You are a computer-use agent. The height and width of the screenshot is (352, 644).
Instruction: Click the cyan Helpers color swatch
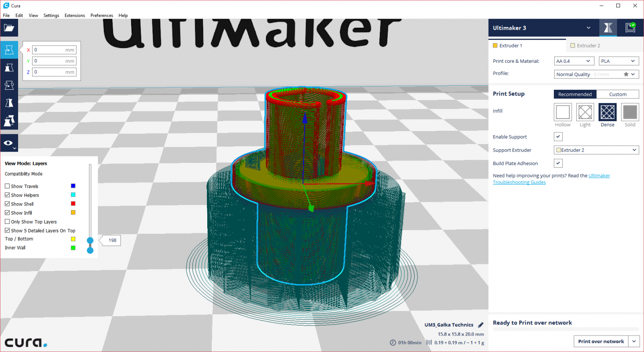click(73, 195)
